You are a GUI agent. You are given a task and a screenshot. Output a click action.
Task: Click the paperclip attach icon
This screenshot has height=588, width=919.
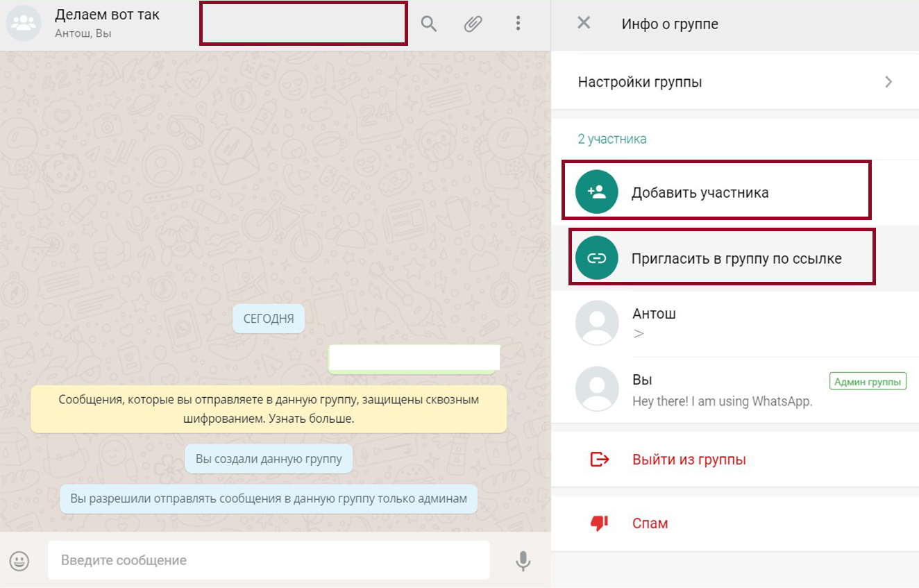473,24
